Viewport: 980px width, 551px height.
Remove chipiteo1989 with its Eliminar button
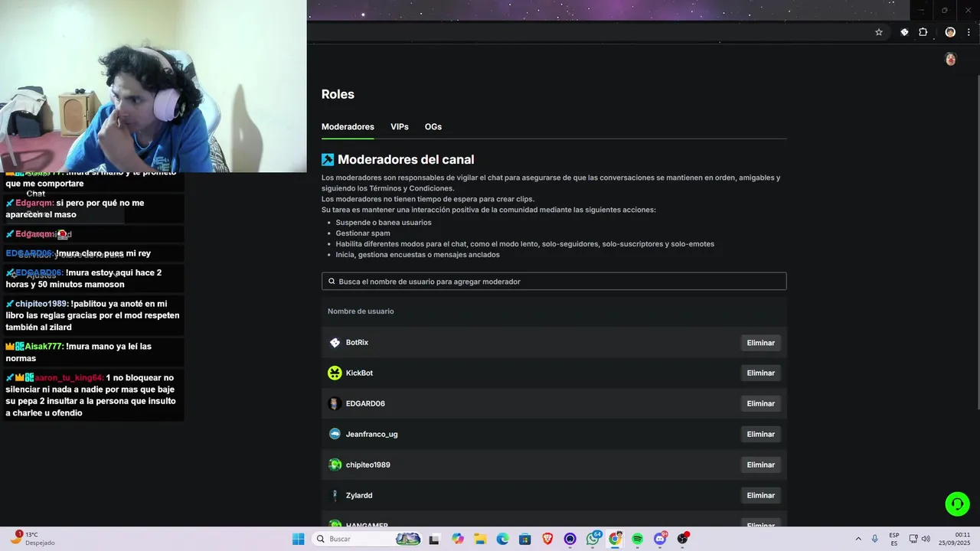point(761,465)
